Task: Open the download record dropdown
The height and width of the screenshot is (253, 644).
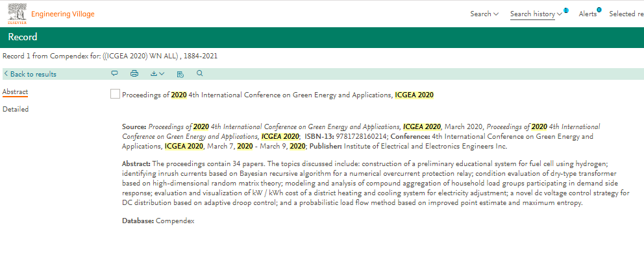Action: tap(157, 74)
